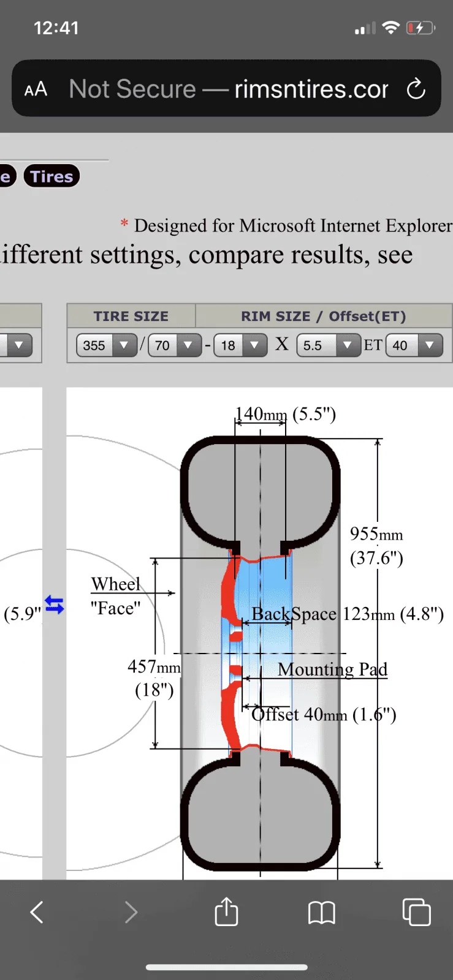
Task: Click the 140mm (5.5") width label
Action: [286, 414]
